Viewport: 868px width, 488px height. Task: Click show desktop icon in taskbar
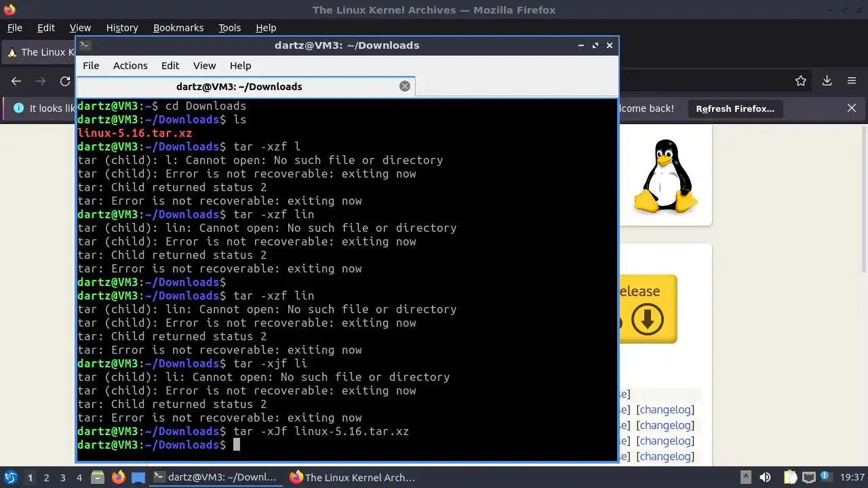pos(138,477)
